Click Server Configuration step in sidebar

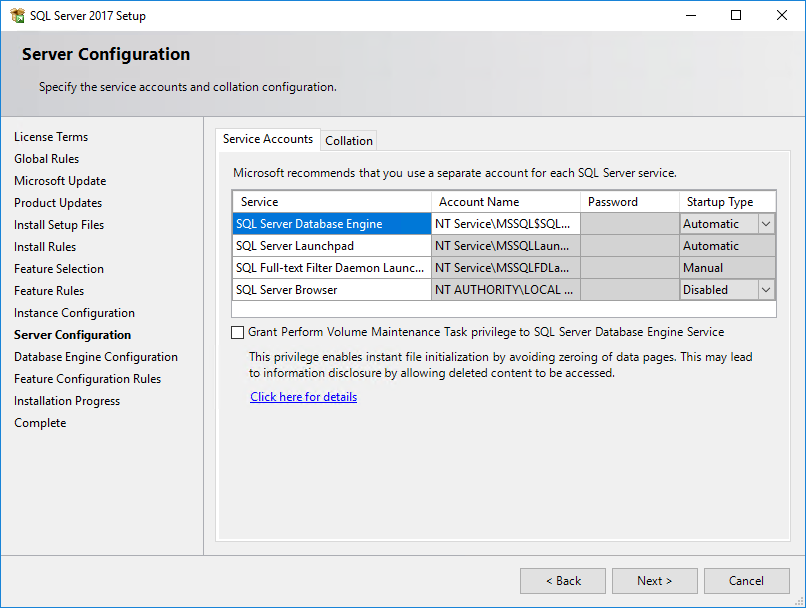72,335
